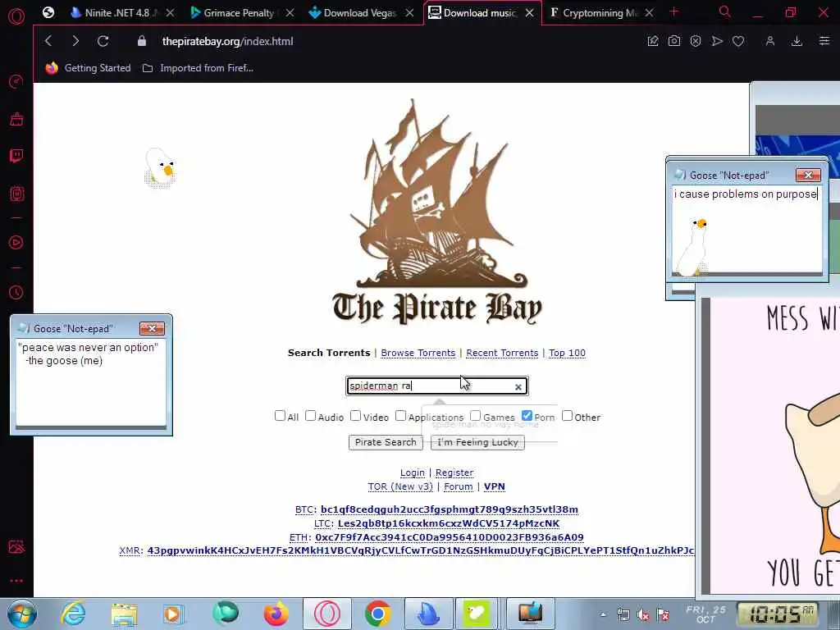The image size is (840, 630).
Task: Open the Top 100 link
Action: click(567, 353)
